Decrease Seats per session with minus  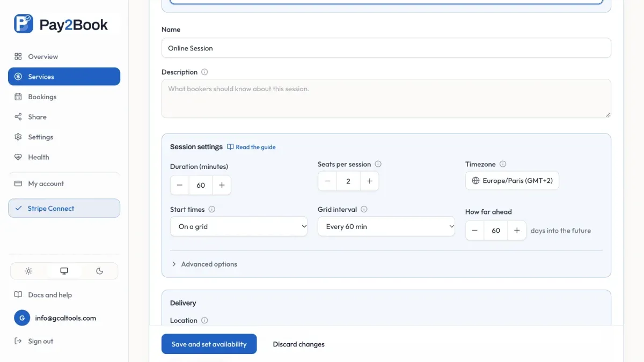click(327, 181)
